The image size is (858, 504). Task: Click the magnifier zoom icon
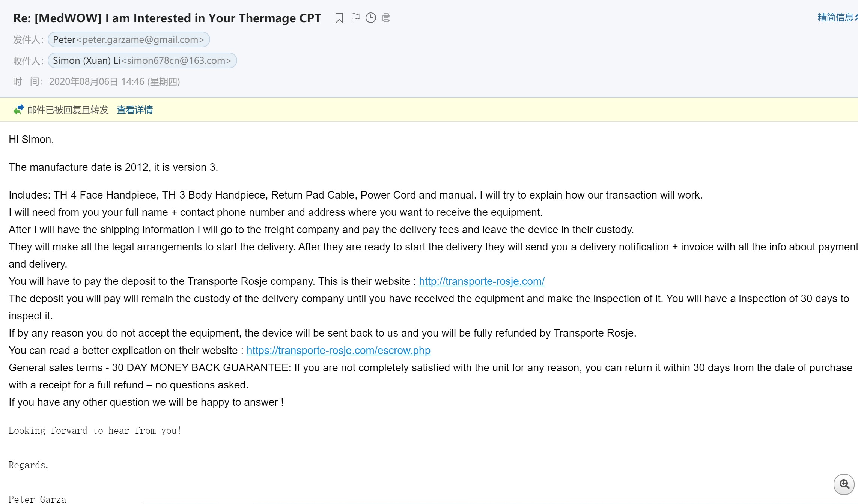click(844, 484)
